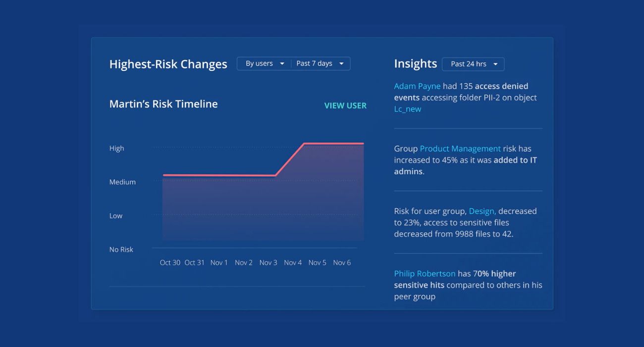Select the Design user group link
Viewport: 644px width, 347px height.
tap(482, 211)
